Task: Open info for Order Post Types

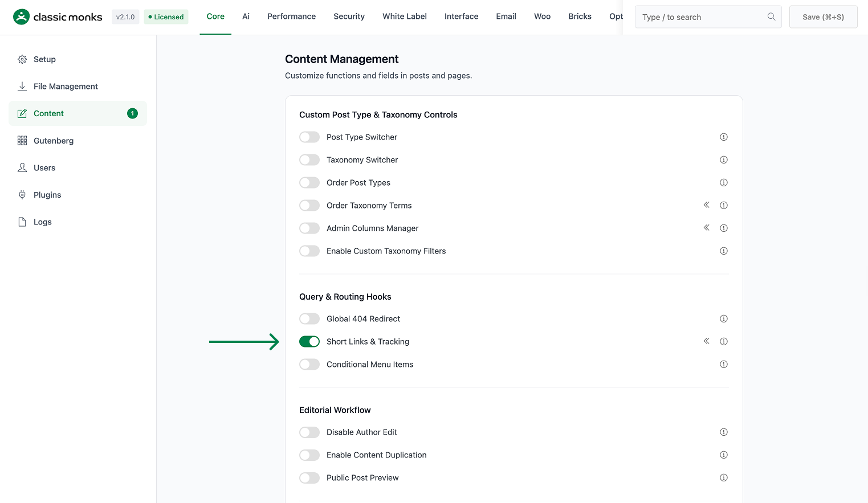Action: pos(724,182)
